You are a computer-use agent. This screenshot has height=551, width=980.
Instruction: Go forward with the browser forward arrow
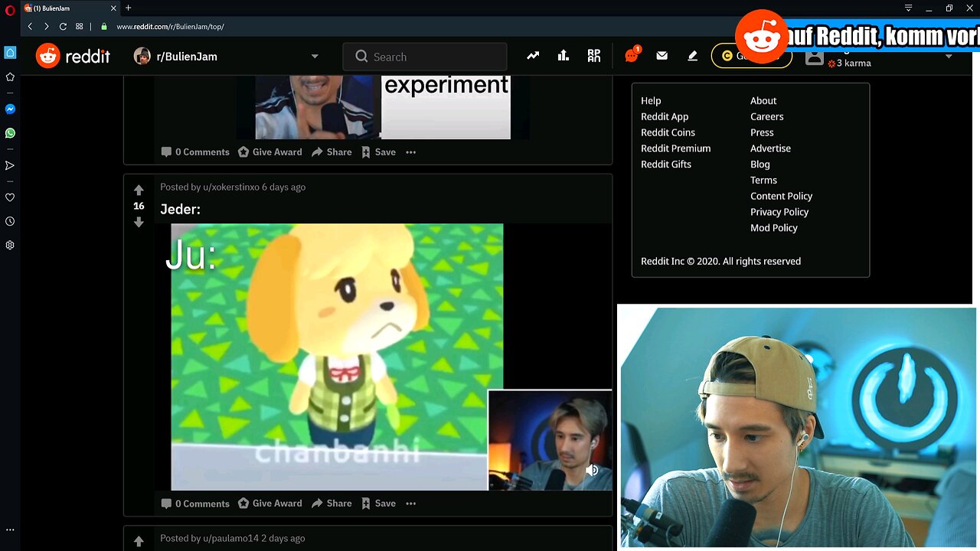click(46, 26)
